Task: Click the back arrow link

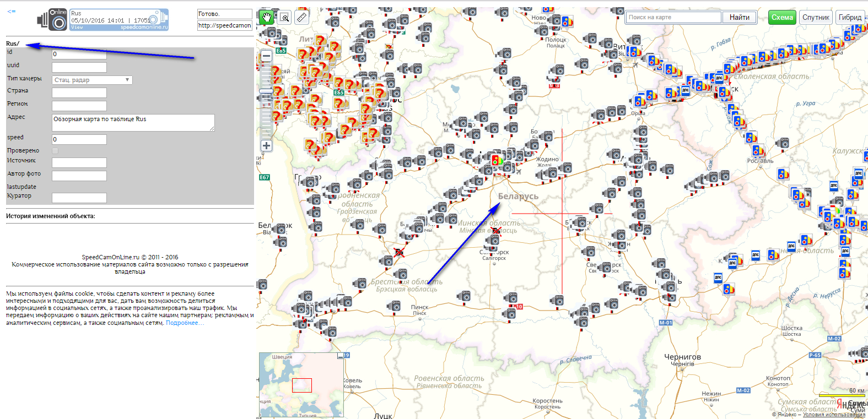Action: click(11, 12)
